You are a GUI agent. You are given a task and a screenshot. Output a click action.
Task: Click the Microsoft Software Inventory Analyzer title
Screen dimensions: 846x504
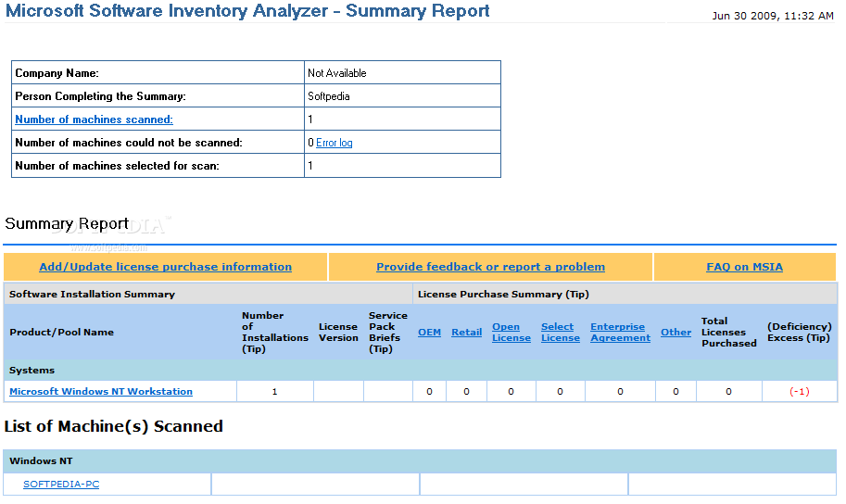[x=247, y=11]
